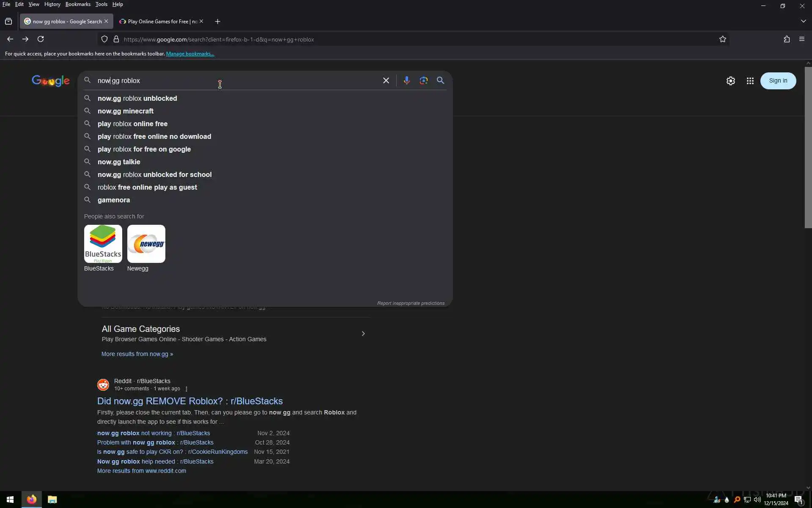Image resolution: width=812 pixels, height=508 pixels.
Task: Reload the current page
Action: [41, 39]
